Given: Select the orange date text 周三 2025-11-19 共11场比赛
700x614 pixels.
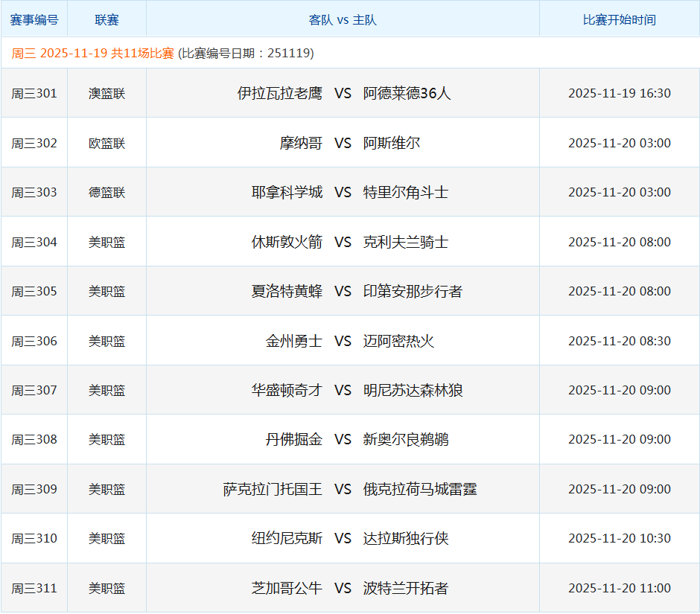Looking at the screenshot, I should tap(92, 54).
